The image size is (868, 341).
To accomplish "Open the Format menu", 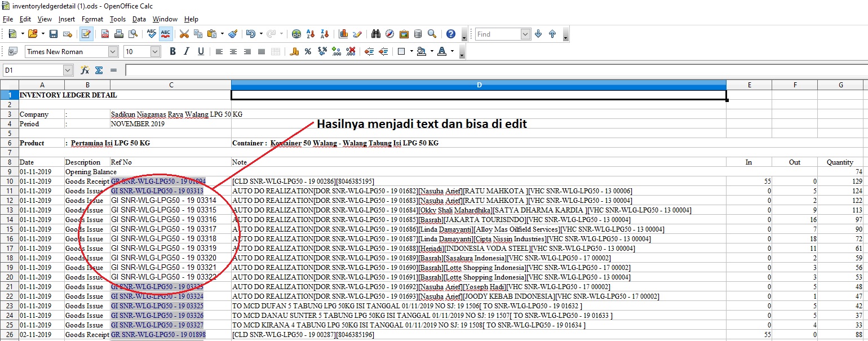I will click(x=92, y=19).
